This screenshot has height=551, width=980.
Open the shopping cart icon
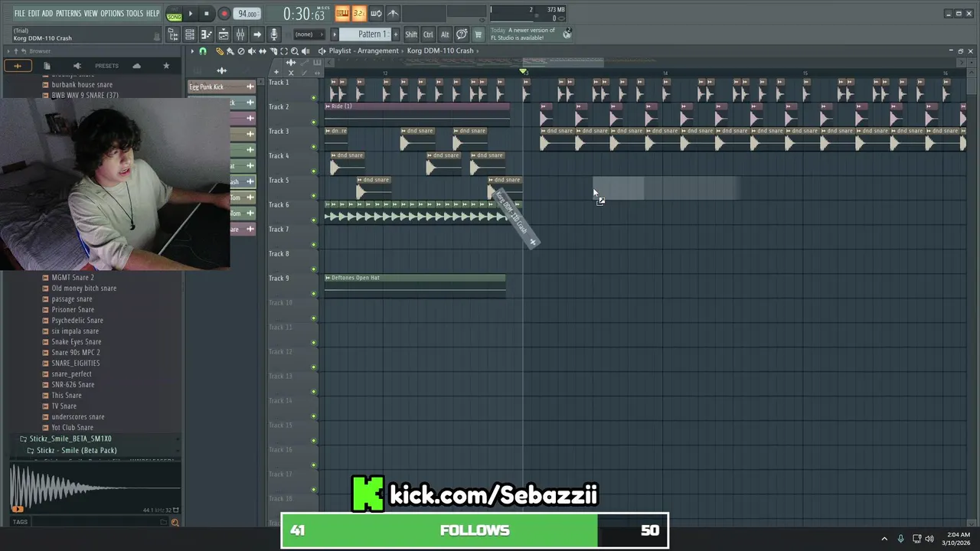coord(479,34)
